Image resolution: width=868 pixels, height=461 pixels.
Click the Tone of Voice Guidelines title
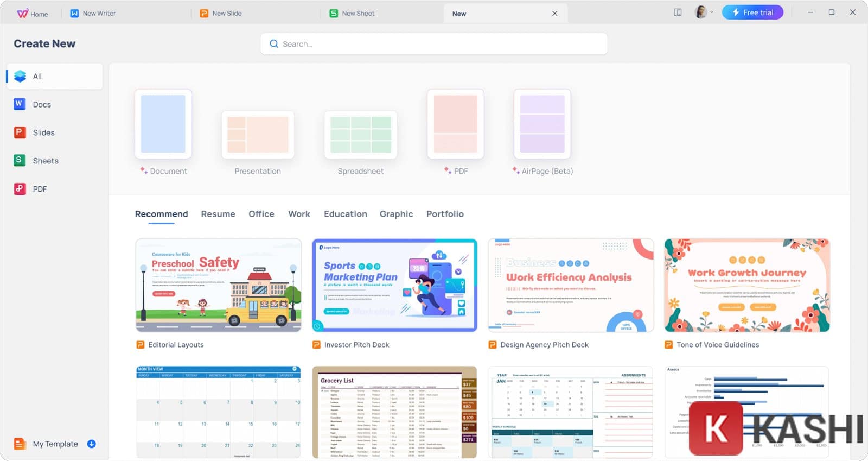click(x=718, y=345)
